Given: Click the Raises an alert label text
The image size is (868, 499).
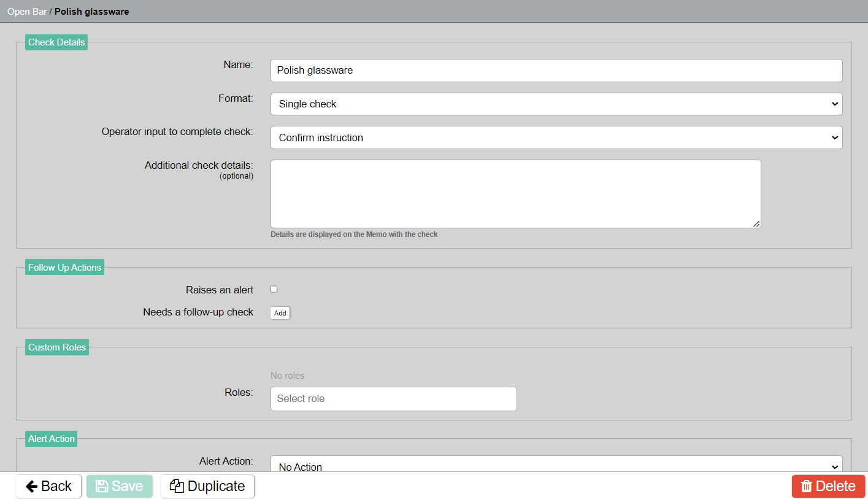Looking at the screenshot, I should coord(220,290).
